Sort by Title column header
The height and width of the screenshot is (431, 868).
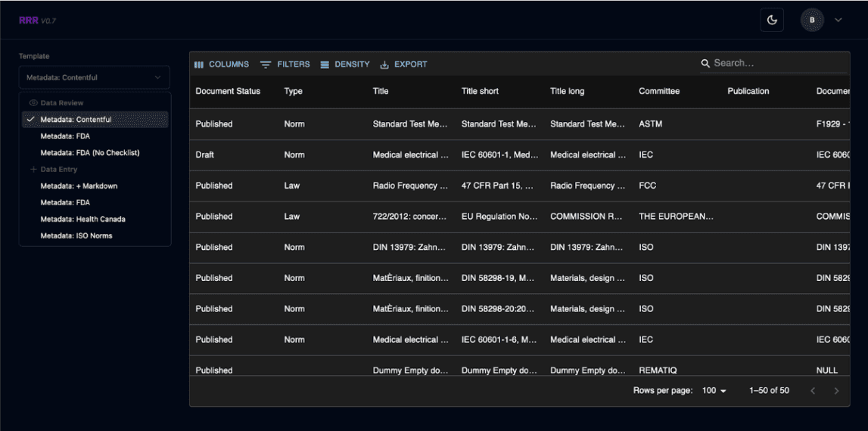(x=381, y=92)
